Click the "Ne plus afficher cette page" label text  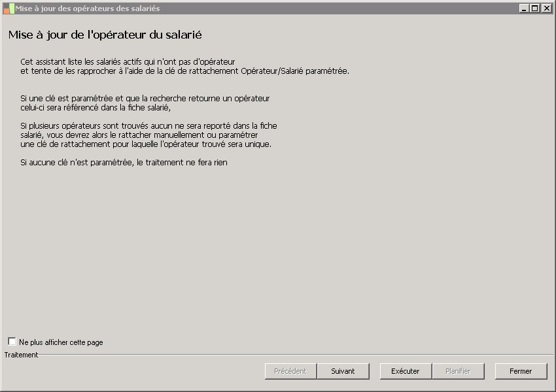61,342
